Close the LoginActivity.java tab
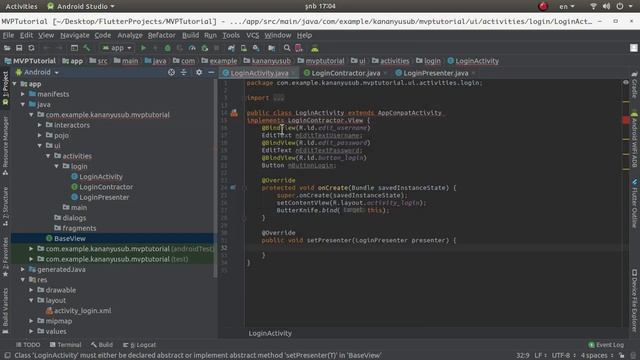 pyautogui.click(x=294, y=73)
